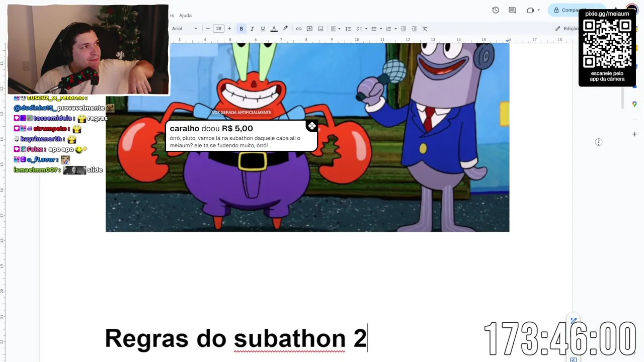The image size is (644, 362).
Task: Click the pixie.gg/meiaum link text
Action: (607, 14)
